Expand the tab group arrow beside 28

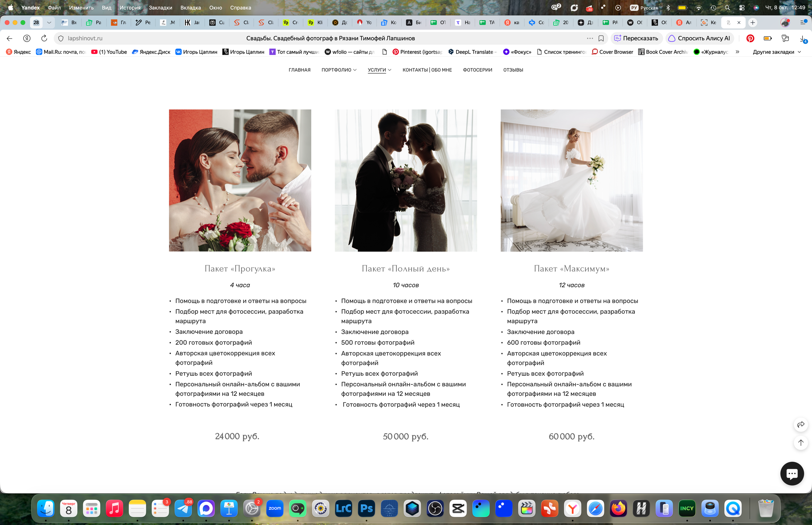point(49,23)
